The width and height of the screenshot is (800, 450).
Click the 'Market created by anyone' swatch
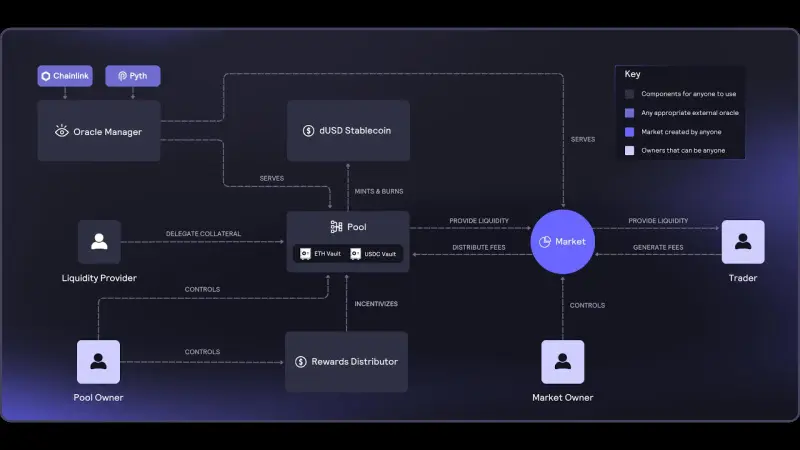629,132
